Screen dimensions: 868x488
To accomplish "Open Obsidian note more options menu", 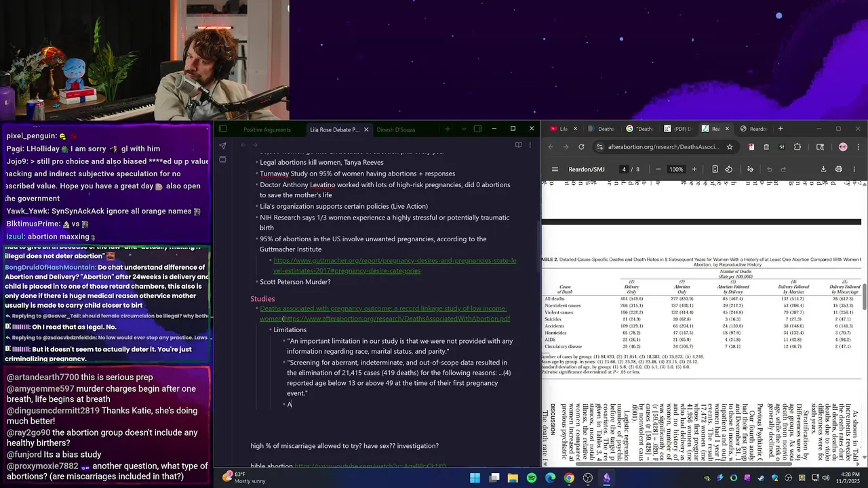I will (530, 145).
